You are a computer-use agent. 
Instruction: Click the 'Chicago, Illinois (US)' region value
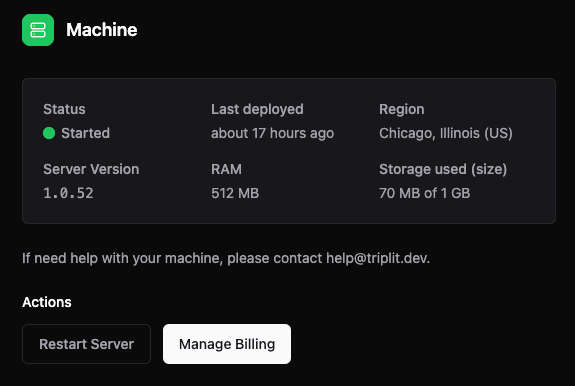(446, 133)
